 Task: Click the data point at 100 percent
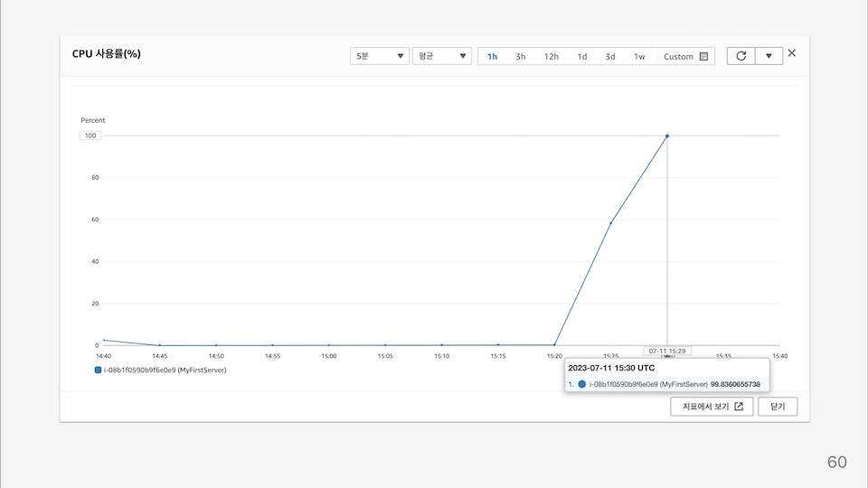667,136
